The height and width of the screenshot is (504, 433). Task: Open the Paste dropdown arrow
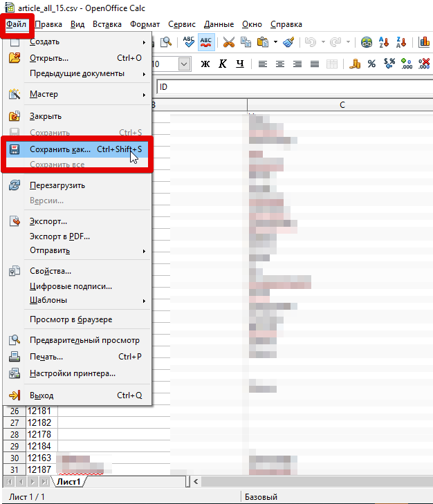(x=276, y=41)
